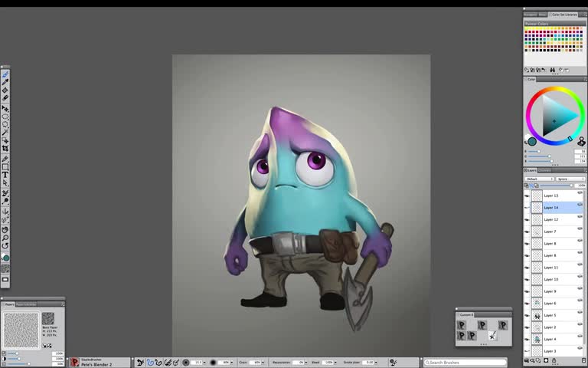This screenshot has height=368, width=588.
Task: Select the Eraser tool
Action: click(5, 98)
